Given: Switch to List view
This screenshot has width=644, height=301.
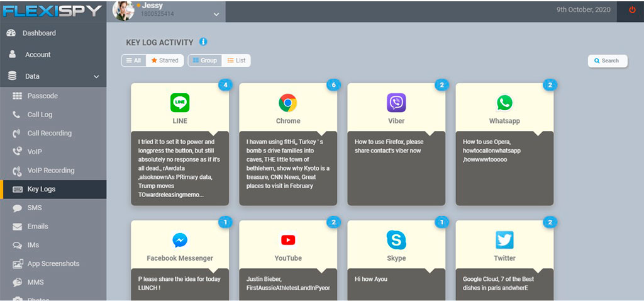Looking at the screenshot, I should coord(236,60).
